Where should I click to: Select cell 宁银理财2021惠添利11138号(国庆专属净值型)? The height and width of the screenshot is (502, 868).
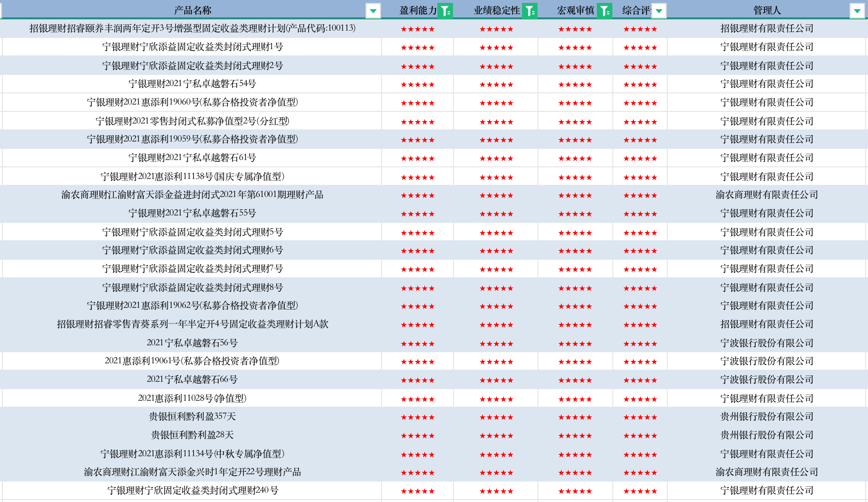coord(192,177)
